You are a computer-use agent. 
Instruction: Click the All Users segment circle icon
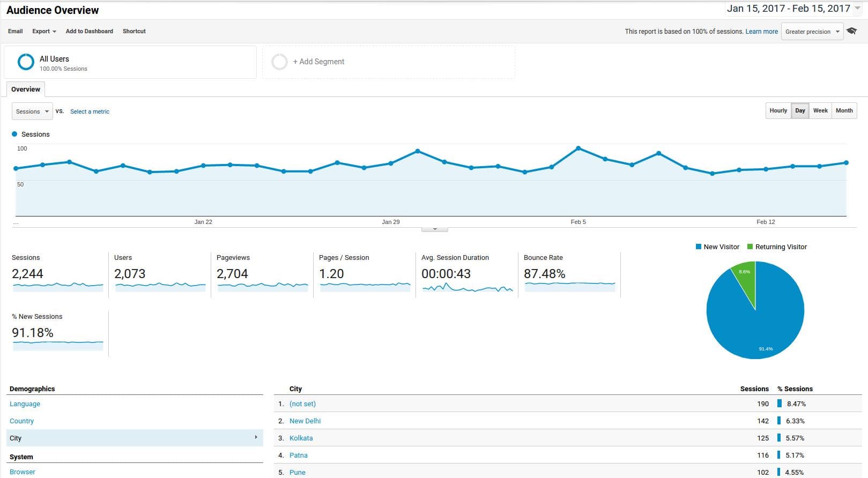coord(26,62)
